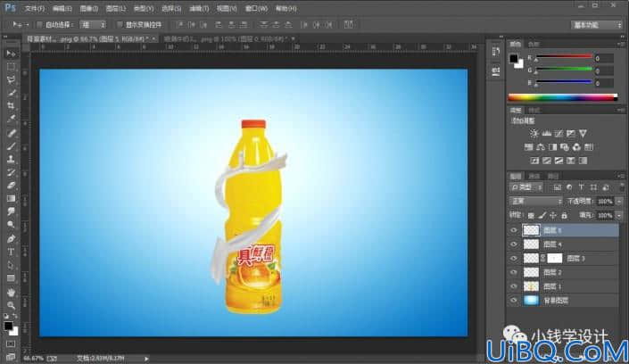Select the Crop tool

(11, 106)
